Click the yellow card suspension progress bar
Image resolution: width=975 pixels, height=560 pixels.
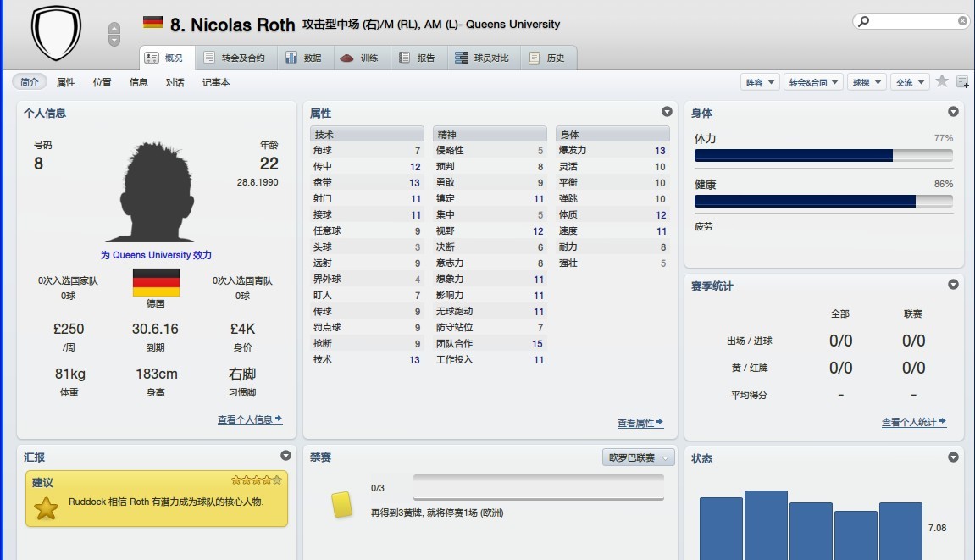click(539, 487)
